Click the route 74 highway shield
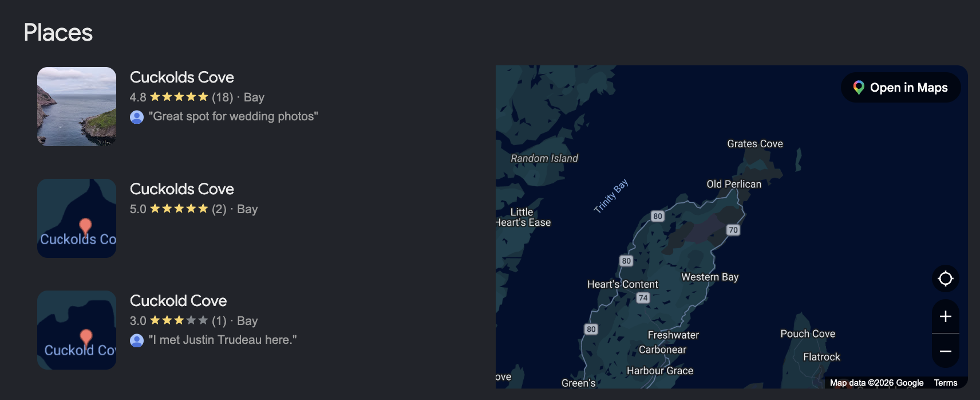 643,297
